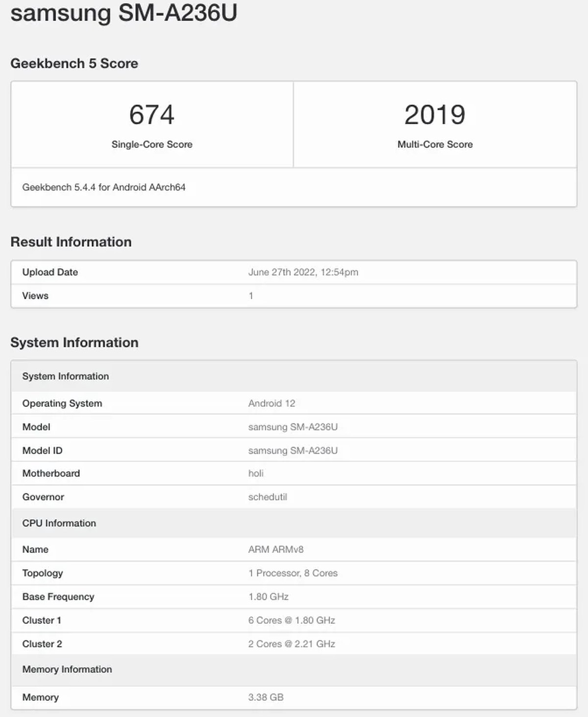Click the Operating System label
Image resolution: width=588 pixels, height=717 pixels.
(x=62, y=404)
